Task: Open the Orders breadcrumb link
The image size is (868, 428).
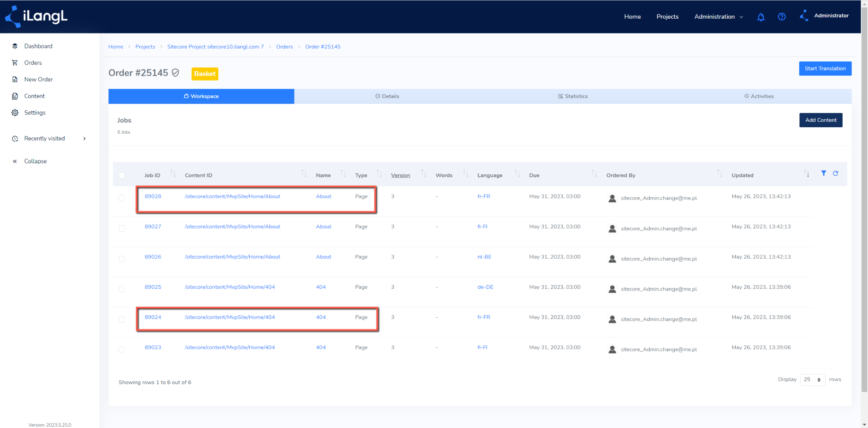Action: (x=284, y=47)
